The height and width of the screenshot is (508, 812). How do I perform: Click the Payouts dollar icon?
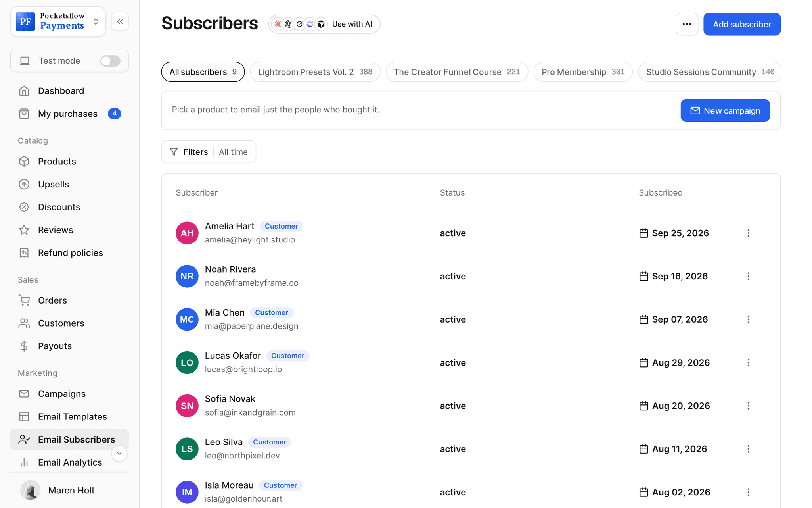tap(24, 346)
